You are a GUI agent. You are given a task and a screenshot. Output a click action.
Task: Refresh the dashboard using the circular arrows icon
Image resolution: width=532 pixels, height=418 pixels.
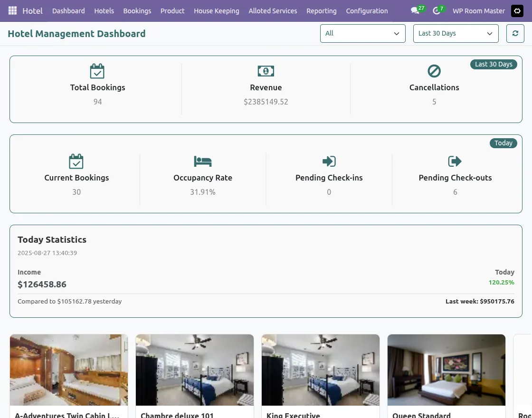pos(515,33)
